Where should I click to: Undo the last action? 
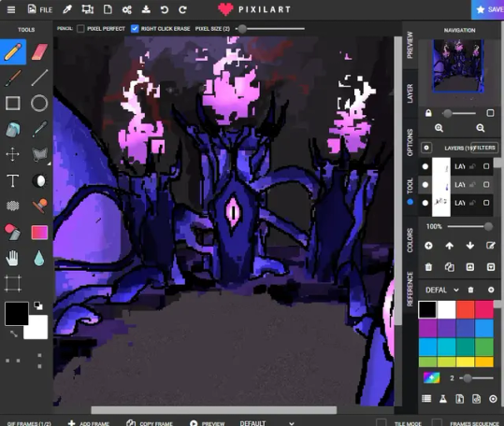[x=165, y=9]
